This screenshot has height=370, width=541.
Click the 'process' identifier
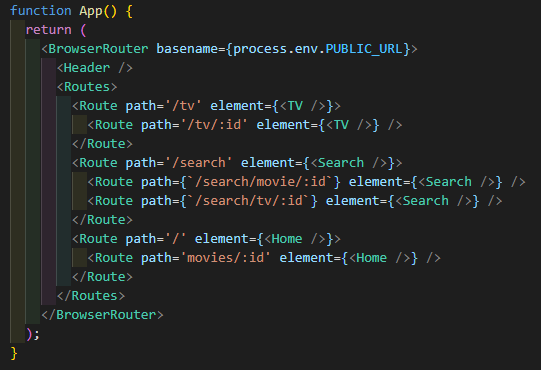click(260, 49)
